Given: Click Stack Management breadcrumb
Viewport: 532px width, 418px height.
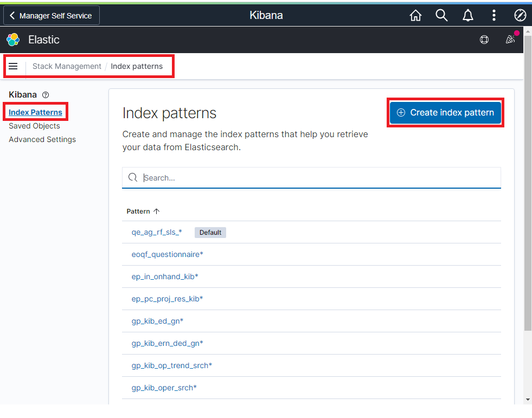Looking at the screenshot, I should pos(67,66).
